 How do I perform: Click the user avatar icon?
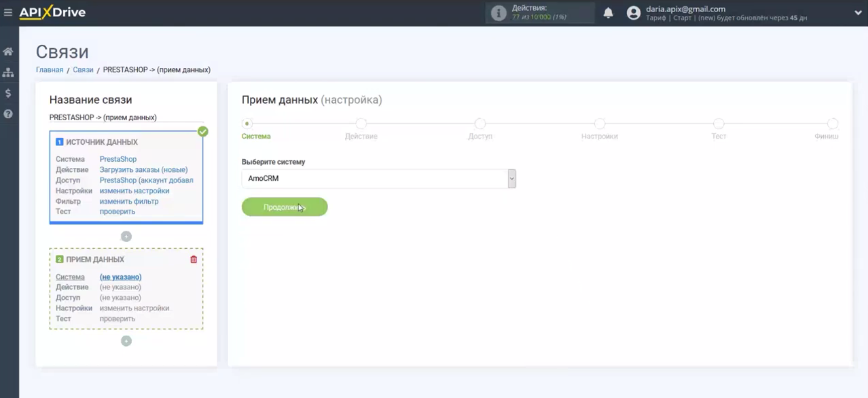[633, 13]
